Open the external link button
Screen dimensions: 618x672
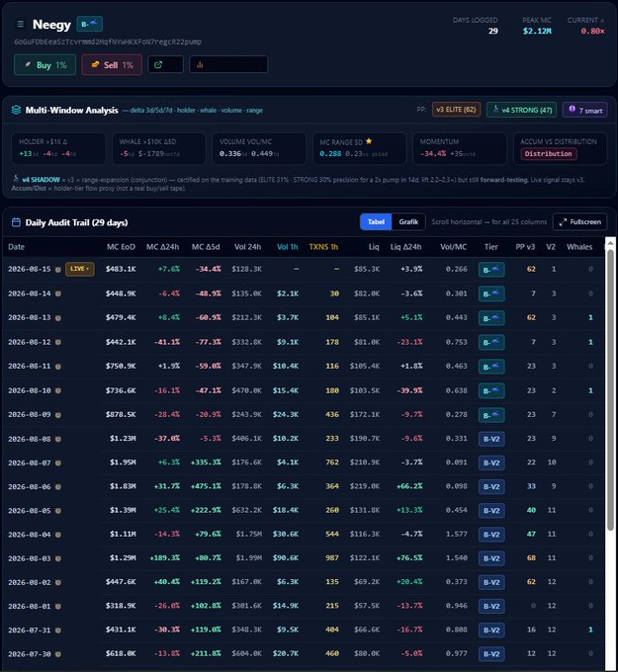(165, 64)
